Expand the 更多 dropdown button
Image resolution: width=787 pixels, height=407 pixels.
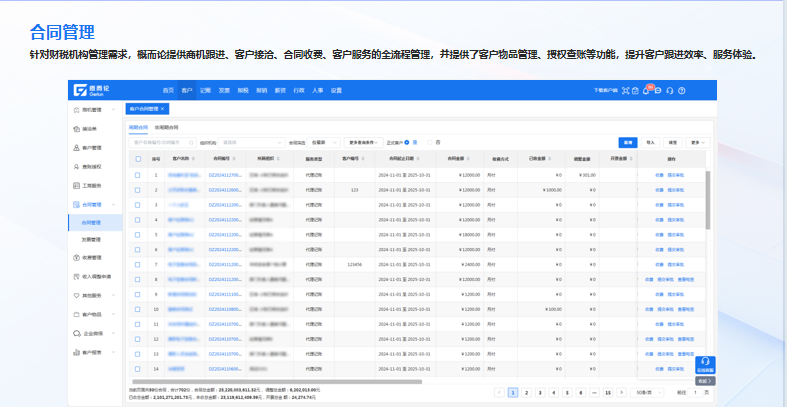(699, 142)
